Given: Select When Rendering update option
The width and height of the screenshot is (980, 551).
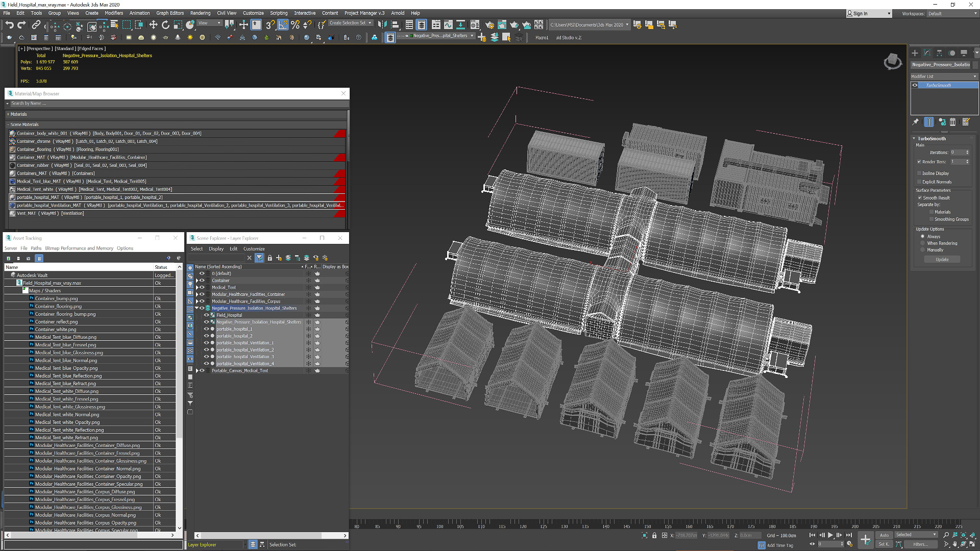Looking at the screenshot, I should (923, 243).
